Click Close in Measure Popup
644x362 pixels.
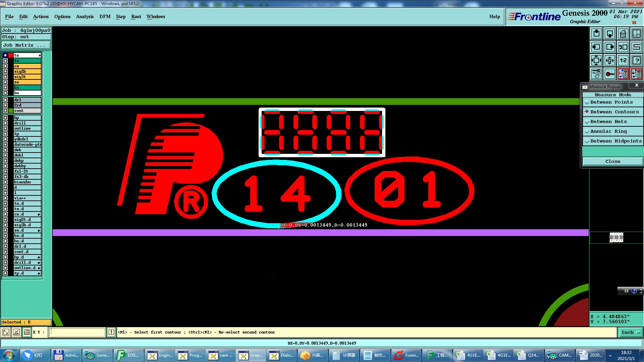tap(612, 162)
